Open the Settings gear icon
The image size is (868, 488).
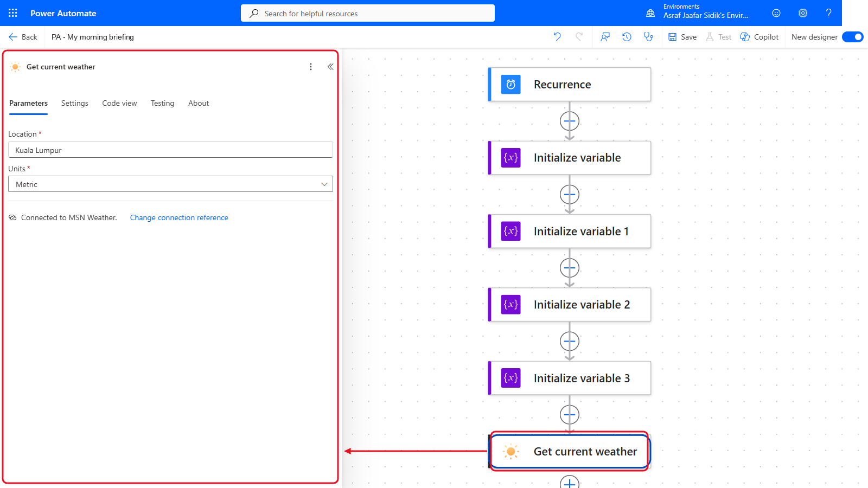coord(803,13)
